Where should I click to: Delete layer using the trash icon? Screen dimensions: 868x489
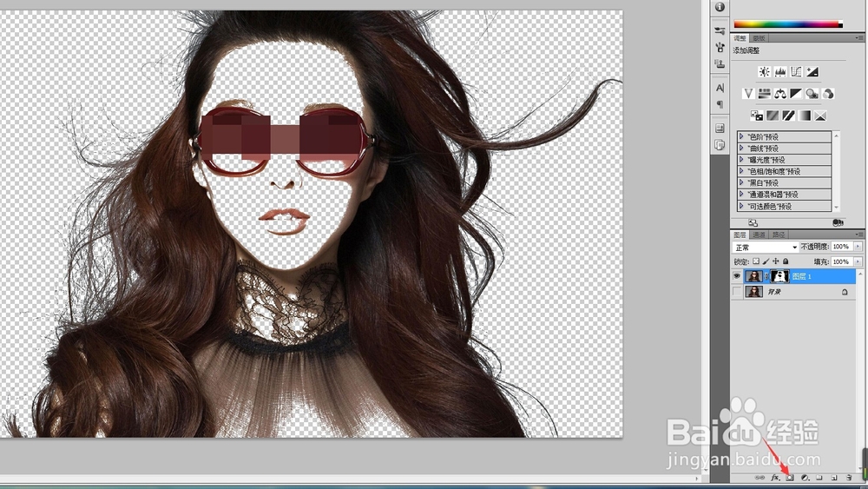tap(849, 478)
